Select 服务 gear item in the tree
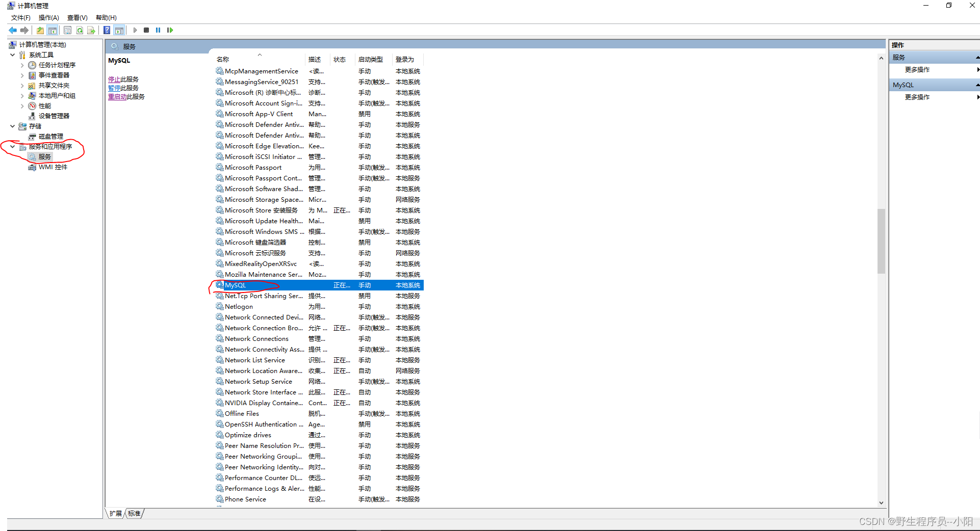Screen dimensions: 980x531 coord(44,157)
